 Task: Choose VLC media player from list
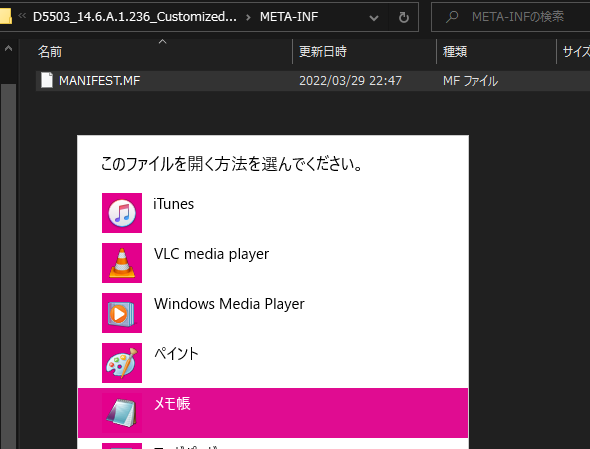(x=273, y=263)
